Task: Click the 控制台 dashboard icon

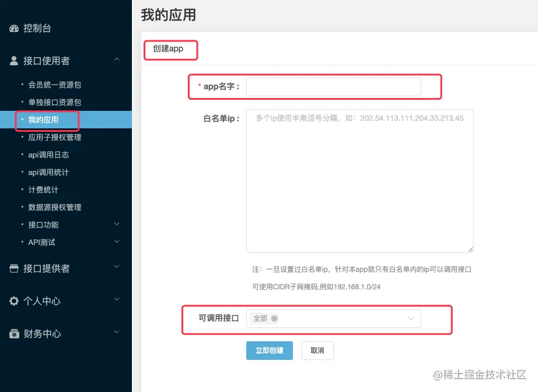Action: click(x=14, y=28)
